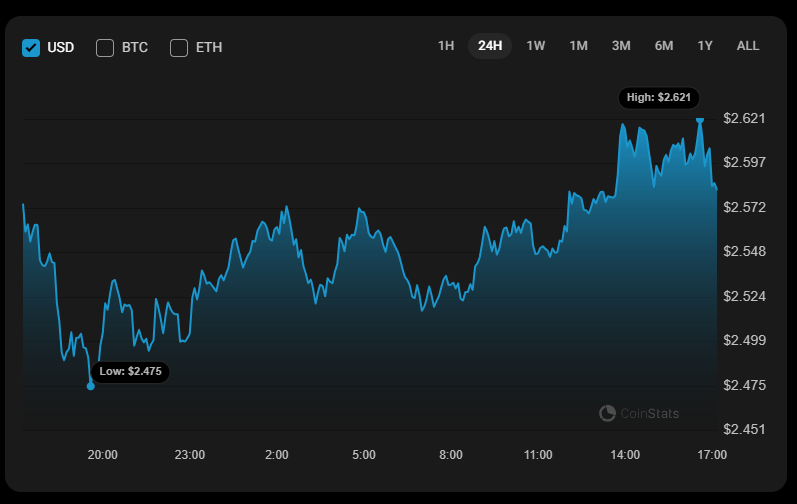This screenshot has width=797, height=504.
Task: Select the 24H time range tab
Action: pos(490,45)
